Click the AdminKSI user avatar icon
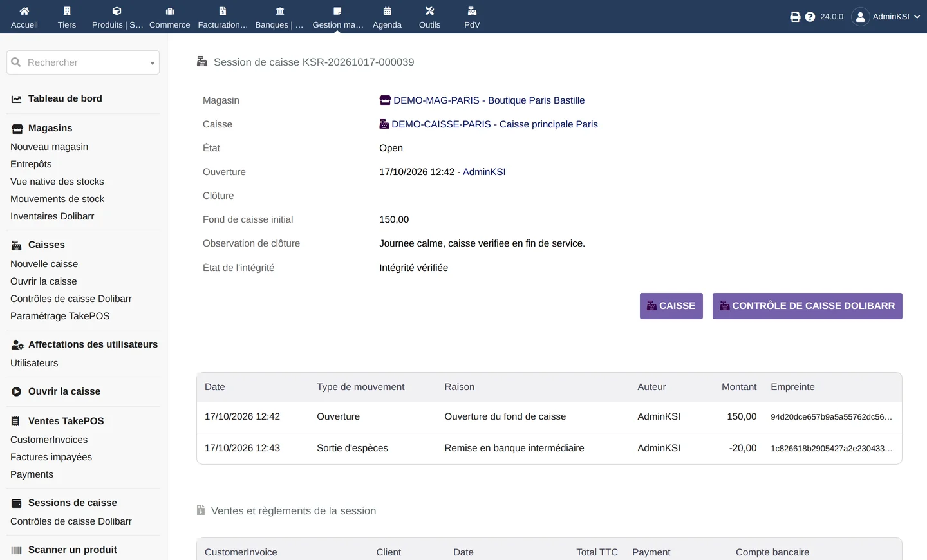Screen dimensions: 927x560 (x=860, y=17)
